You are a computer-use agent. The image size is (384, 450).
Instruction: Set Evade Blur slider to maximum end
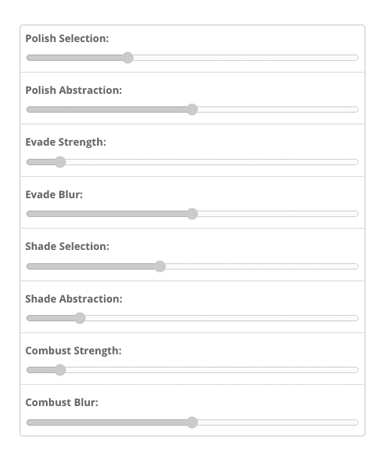[x=357, y=214]
